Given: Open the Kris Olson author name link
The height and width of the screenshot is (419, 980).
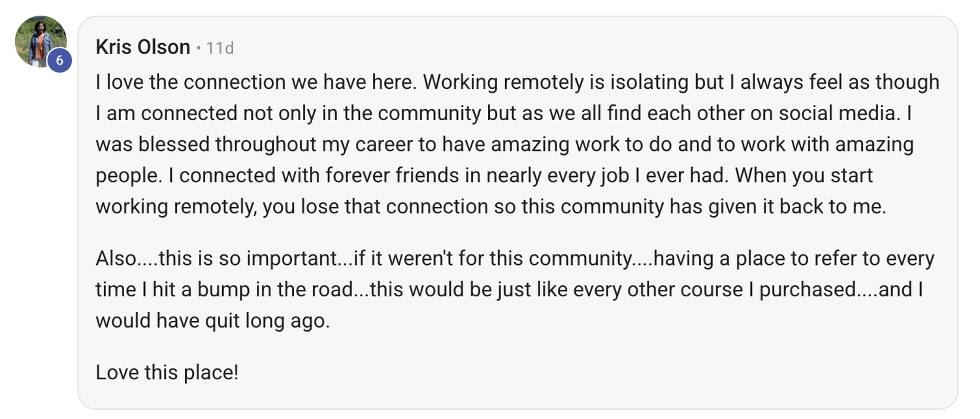Looking at the screenshot, I should pos(143,48).
